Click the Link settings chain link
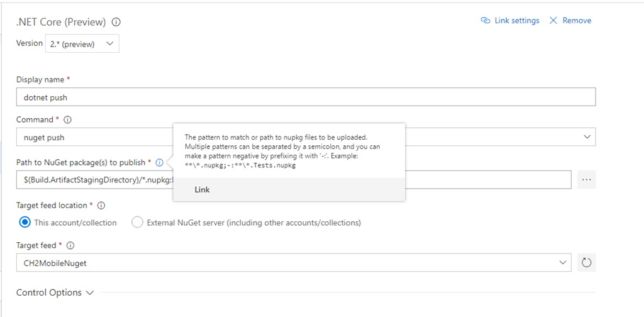Image resolution: width=644 pixels, height=317 pixels. click(510, 20)
